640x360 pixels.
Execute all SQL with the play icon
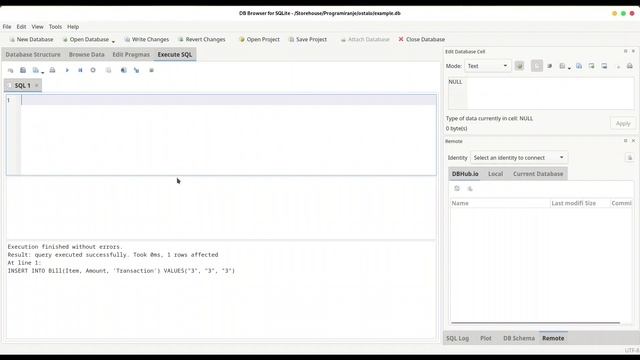click(67, 70)
